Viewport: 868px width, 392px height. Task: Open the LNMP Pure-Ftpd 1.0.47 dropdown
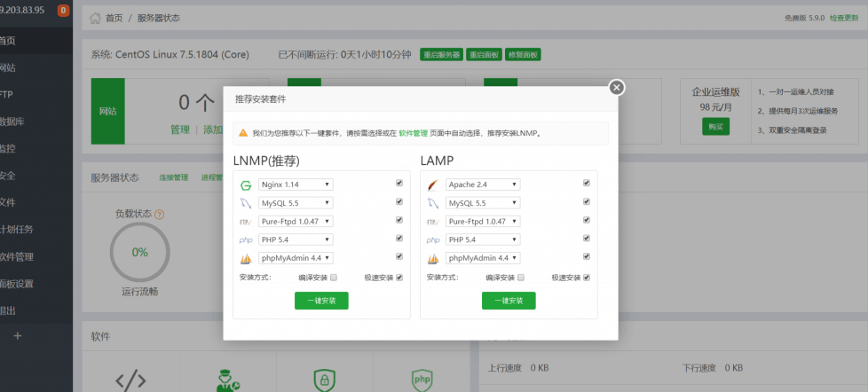click(296, 221)
